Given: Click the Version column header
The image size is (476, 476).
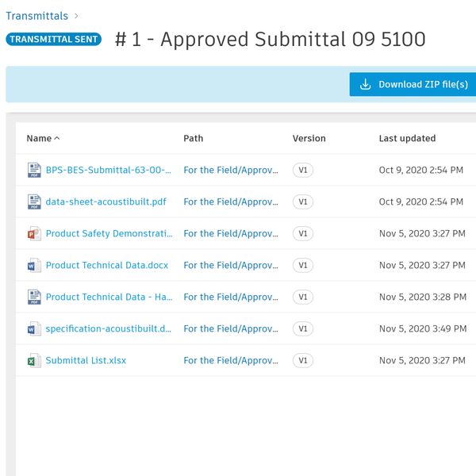Looking at the screenshot, I should click(309, 138).
